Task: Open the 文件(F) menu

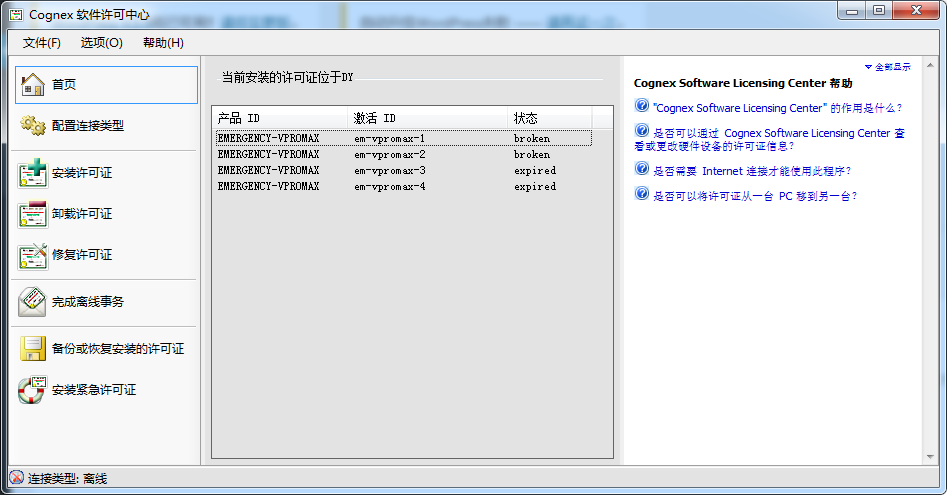Action: [x=42, y=43]
